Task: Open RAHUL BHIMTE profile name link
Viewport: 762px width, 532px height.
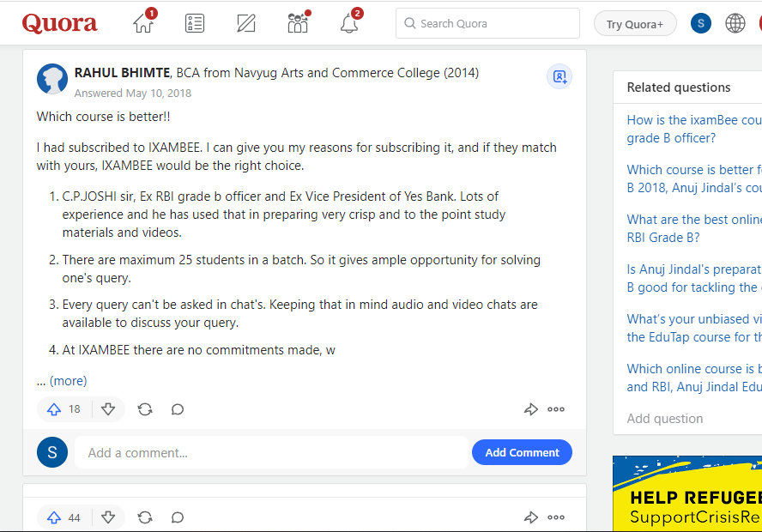Action: pyautogui.click(x=122, y=73)
